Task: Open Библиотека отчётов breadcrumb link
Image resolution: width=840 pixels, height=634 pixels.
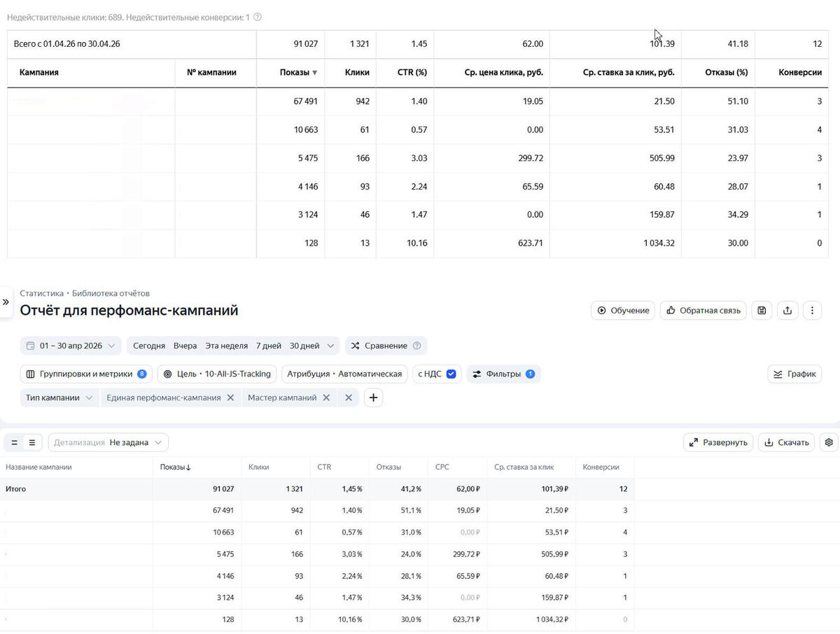Action: [x=111, y=293]
